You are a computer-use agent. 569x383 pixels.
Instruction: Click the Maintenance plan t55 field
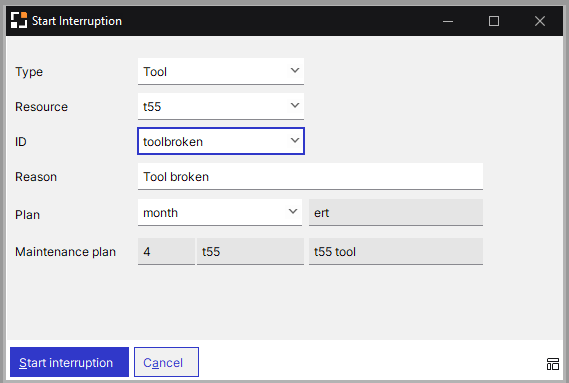250,252
